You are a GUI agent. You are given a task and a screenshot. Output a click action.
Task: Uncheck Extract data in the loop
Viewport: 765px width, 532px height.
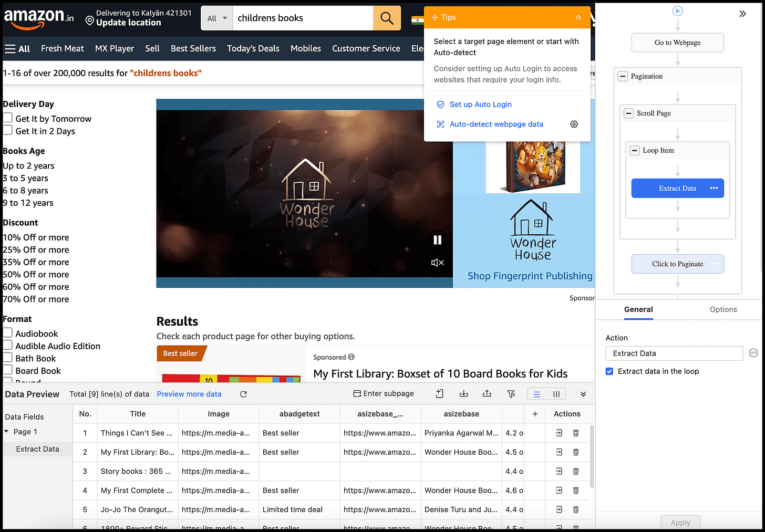[609, 371]
